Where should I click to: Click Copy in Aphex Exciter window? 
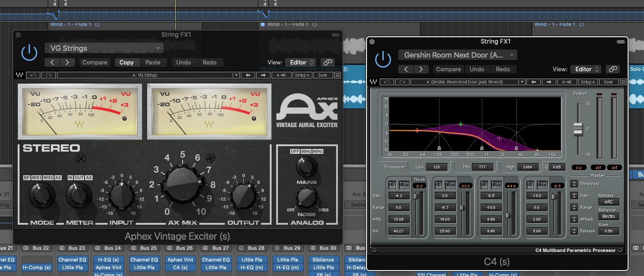click(x=126, y=62)
